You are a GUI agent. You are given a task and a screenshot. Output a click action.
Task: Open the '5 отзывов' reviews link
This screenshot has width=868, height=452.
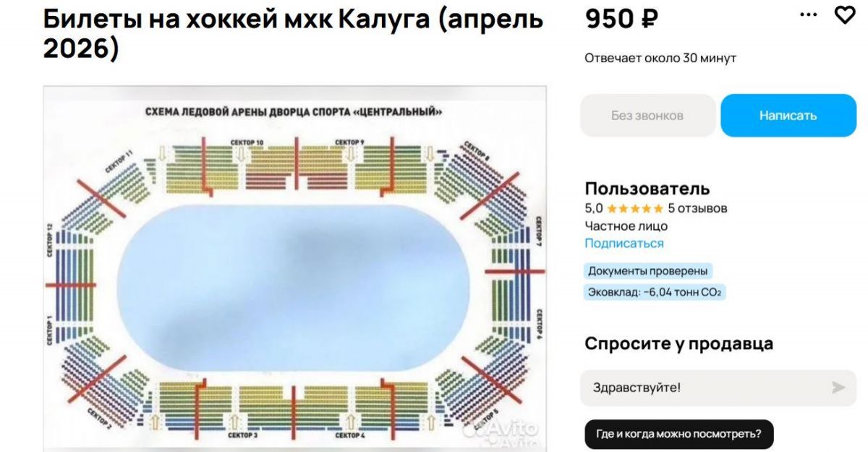tap(697, 208)
